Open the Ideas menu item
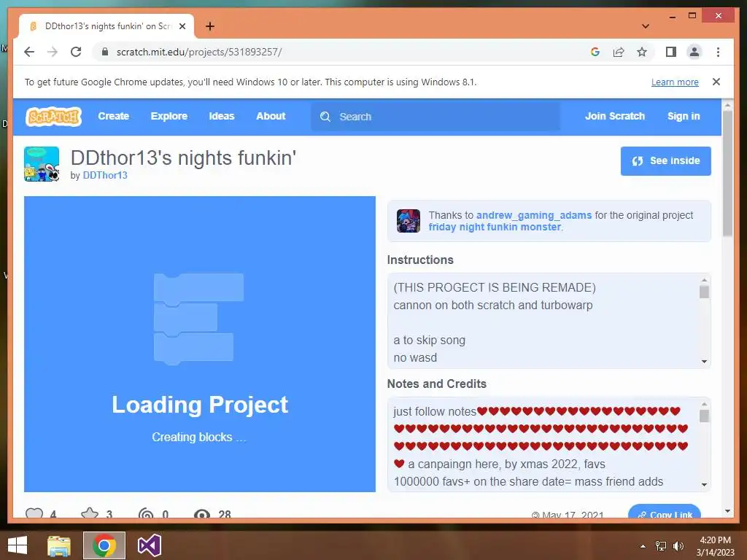This screenshot has width=747, height=560. [x=222, y=116]
